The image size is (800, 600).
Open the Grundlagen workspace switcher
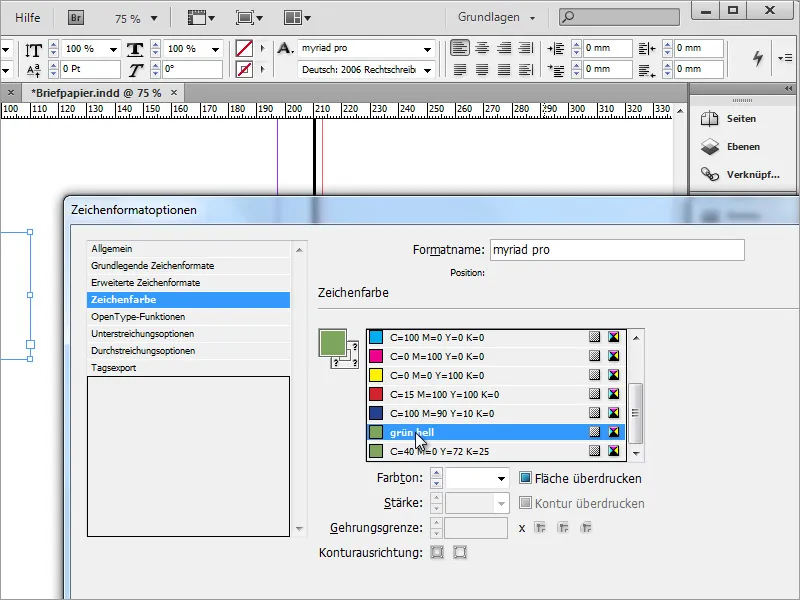point(496,17)
